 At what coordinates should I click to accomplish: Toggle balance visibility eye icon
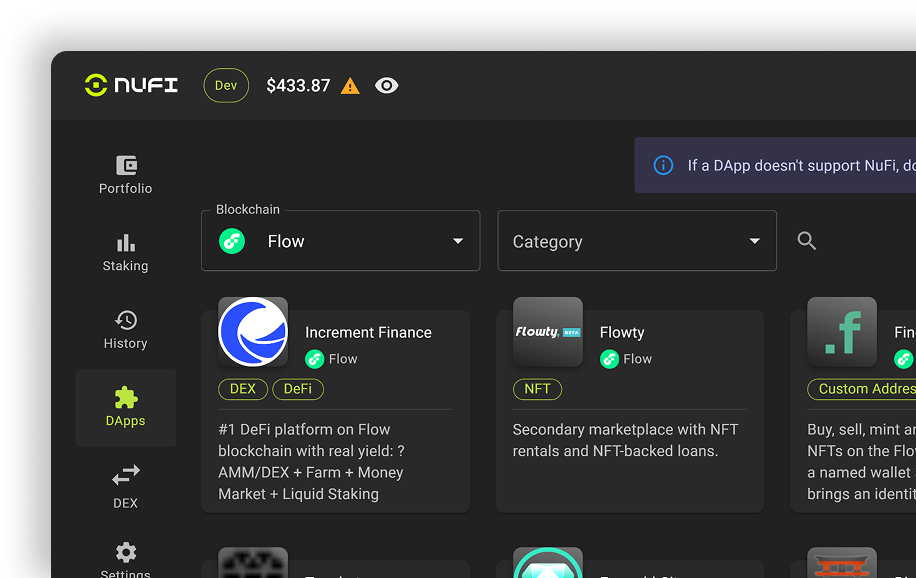386,85
